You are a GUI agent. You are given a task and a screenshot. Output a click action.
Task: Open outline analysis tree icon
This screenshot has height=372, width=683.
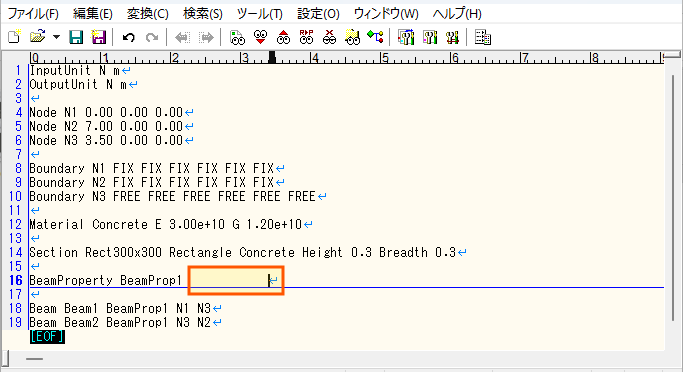click(x=375, y=37)
